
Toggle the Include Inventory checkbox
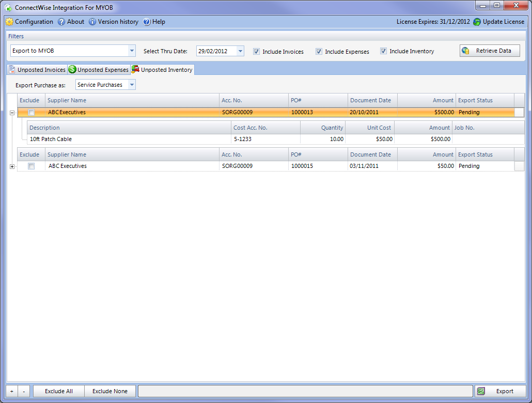(x=383, y=51)
